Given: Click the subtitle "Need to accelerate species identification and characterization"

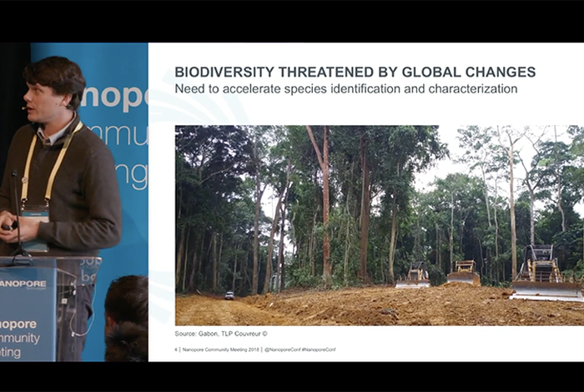Looking at the screenshot, I should [x=346, y=89].
